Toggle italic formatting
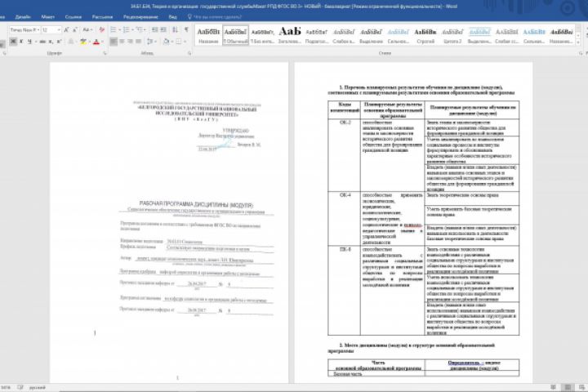Image resolution: width=588 pixels, height=392 pixels. 21,42
